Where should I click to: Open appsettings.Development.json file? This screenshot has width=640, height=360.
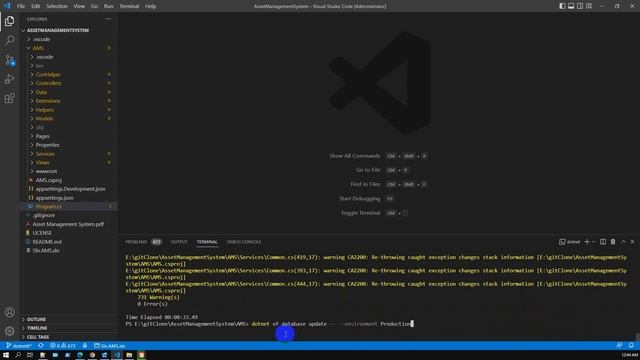pos(69,189)
